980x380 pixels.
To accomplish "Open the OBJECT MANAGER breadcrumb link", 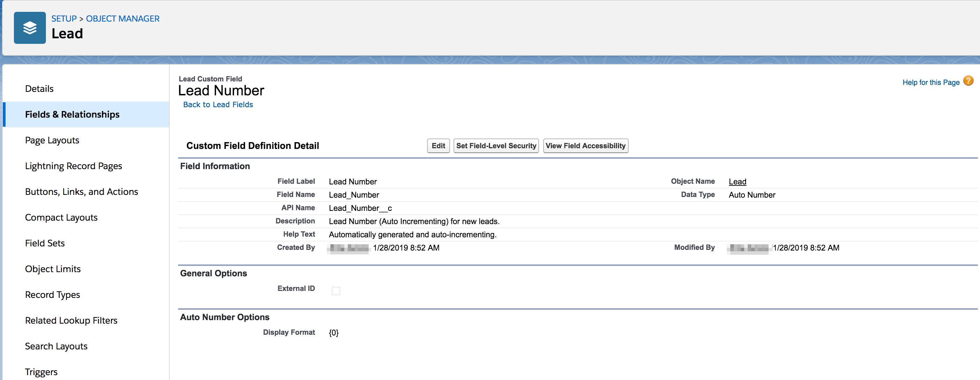I will (122, 19).
